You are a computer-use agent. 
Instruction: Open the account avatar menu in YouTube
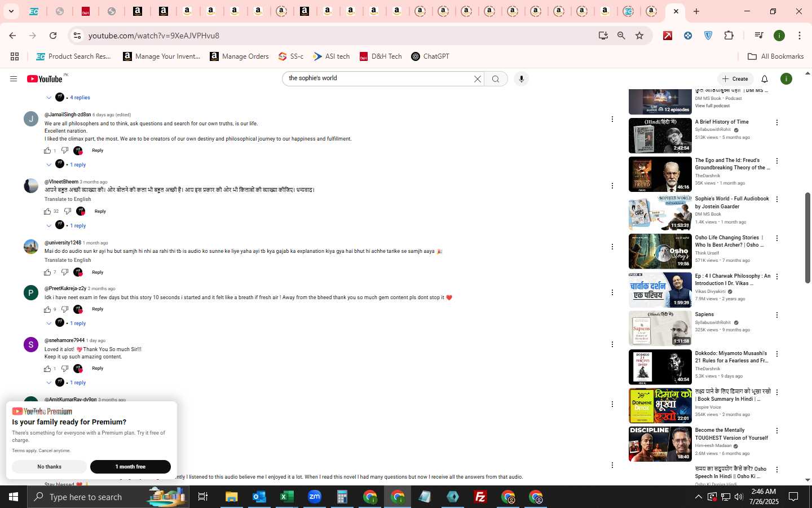pyautogui.click(x=786, y=79)
